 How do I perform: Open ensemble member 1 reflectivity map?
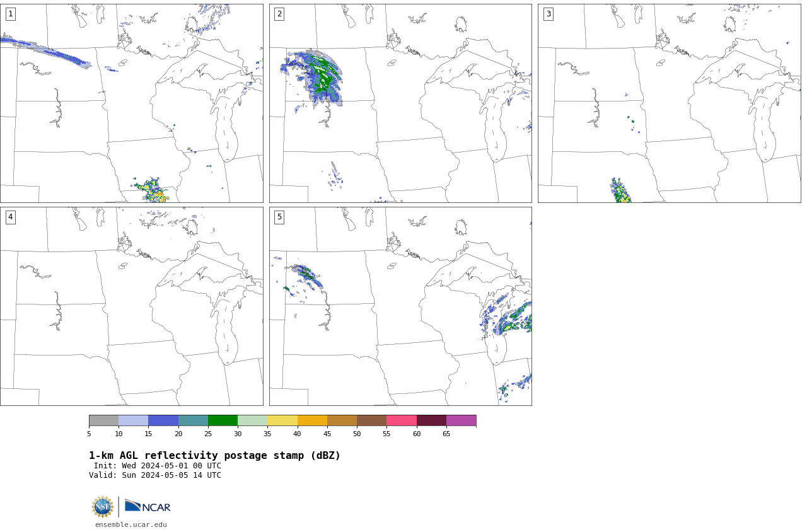tap(131, 103)
